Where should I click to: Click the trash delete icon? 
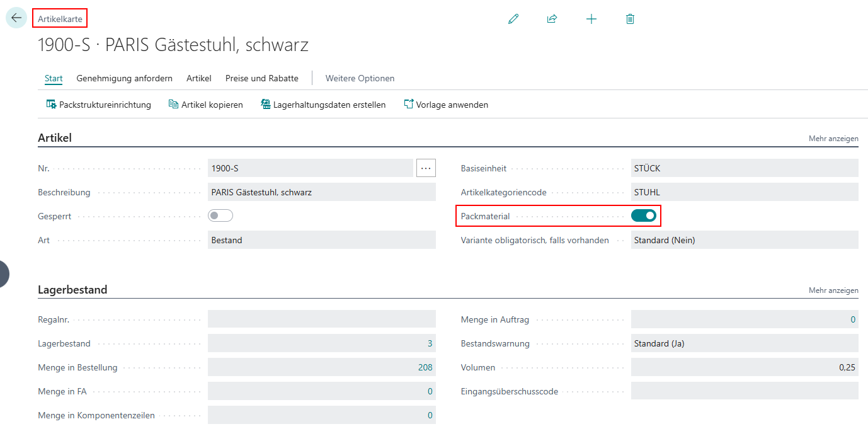point(630,19)
